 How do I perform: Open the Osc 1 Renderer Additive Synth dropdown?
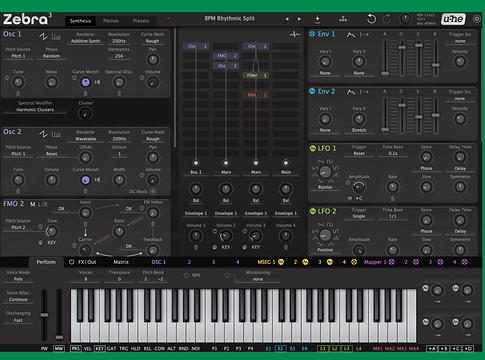tap(85, 41)
